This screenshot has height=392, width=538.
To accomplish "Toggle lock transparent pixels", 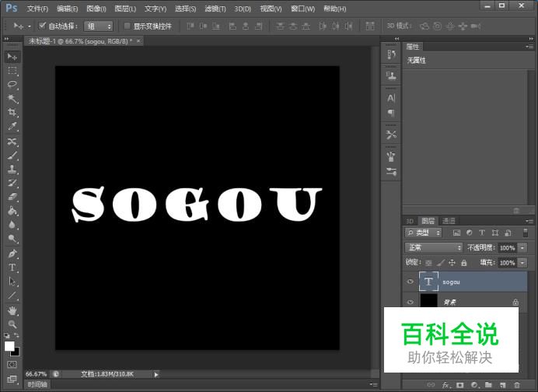I will tap(428, 263).
